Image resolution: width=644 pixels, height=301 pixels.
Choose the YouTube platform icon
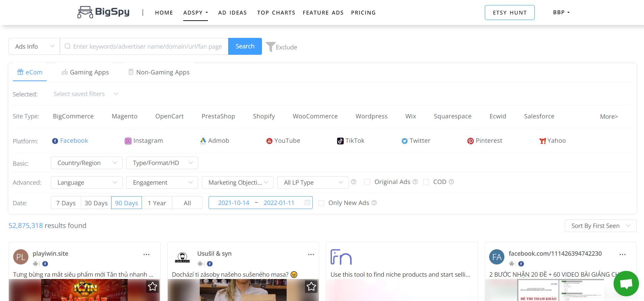click(x=269, y=141)
